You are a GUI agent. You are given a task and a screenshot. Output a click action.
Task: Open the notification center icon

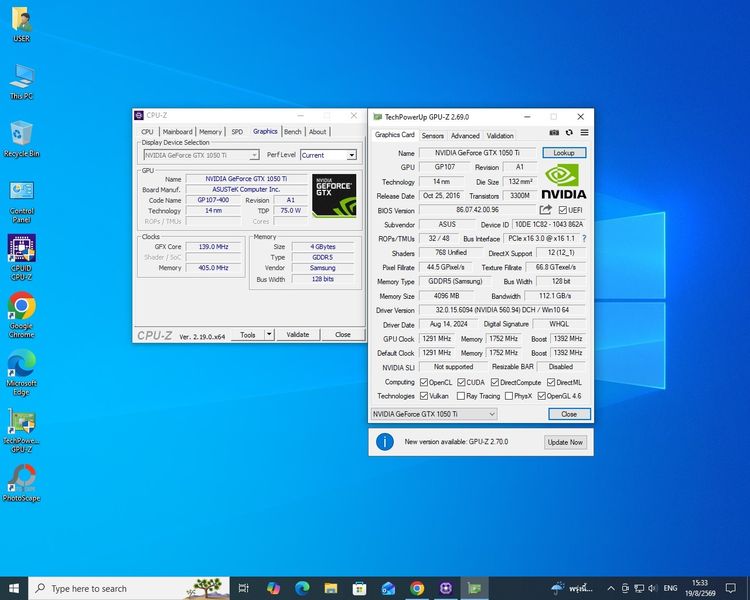click(730, 588)
